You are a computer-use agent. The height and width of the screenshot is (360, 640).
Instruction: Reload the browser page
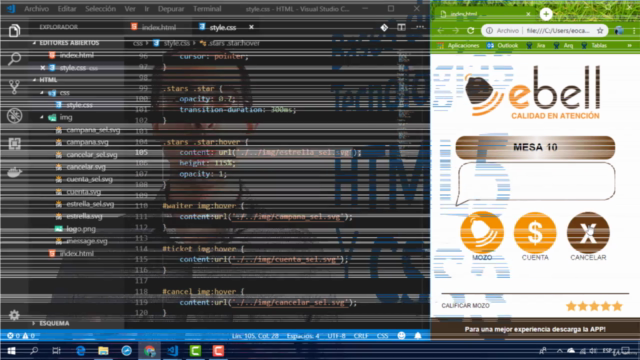[x=471, y=31]
